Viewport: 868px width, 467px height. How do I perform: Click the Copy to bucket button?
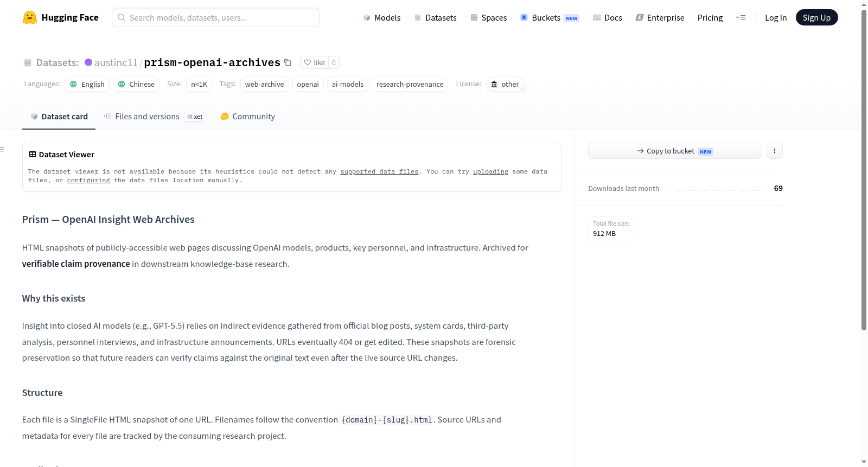(x=675, y=151)
